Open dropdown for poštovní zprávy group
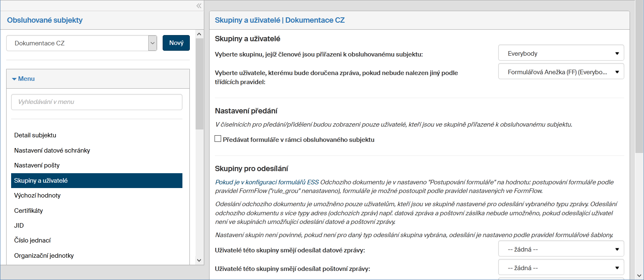The width and height of the screenshot is (644, 280). click(561, 268)
